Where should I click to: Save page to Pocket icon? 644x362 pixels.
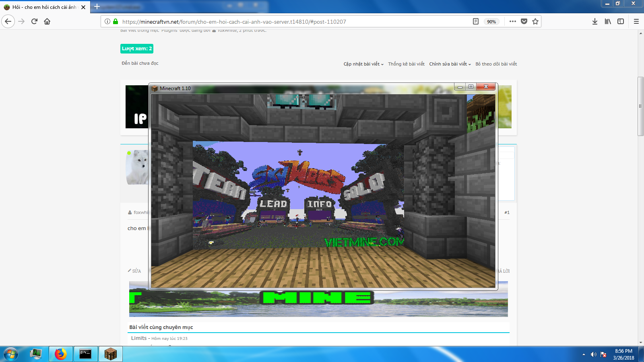coord(524,21)
